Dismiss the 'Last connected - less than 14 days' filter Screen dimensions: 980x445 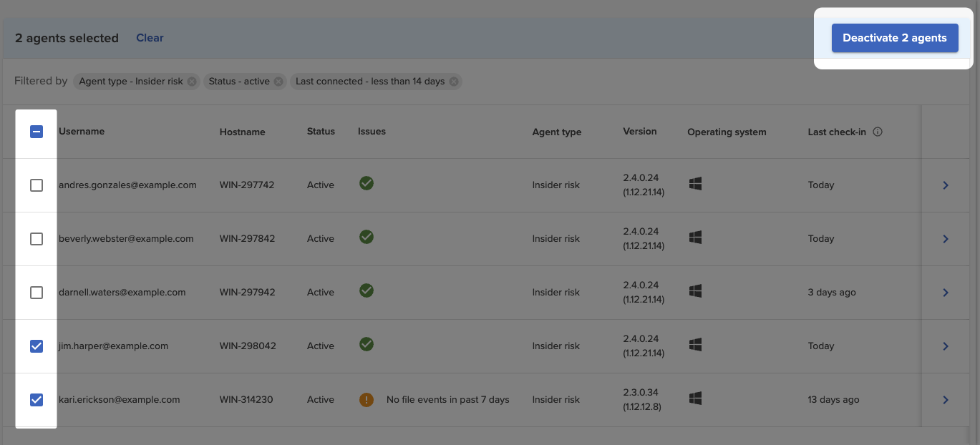click(x=453, y=81)
